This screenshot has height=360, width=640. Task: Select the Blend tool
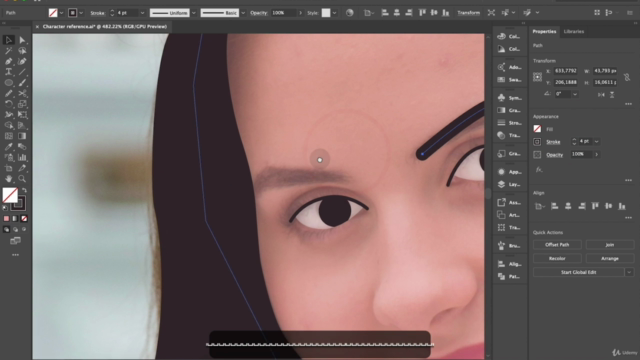[22, 147]
